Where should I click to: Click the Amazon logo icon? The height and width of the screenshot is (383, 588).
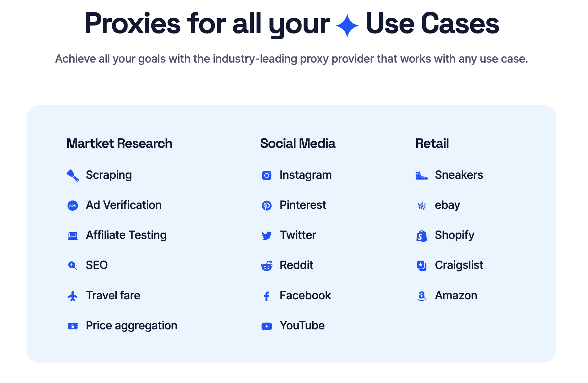point(422,296)
